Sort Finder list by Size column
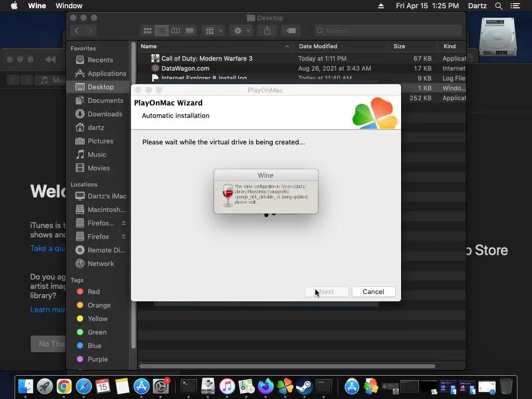The height and width of the screenshot is (399, 532). pyautogui.click(x=412, y=46)
